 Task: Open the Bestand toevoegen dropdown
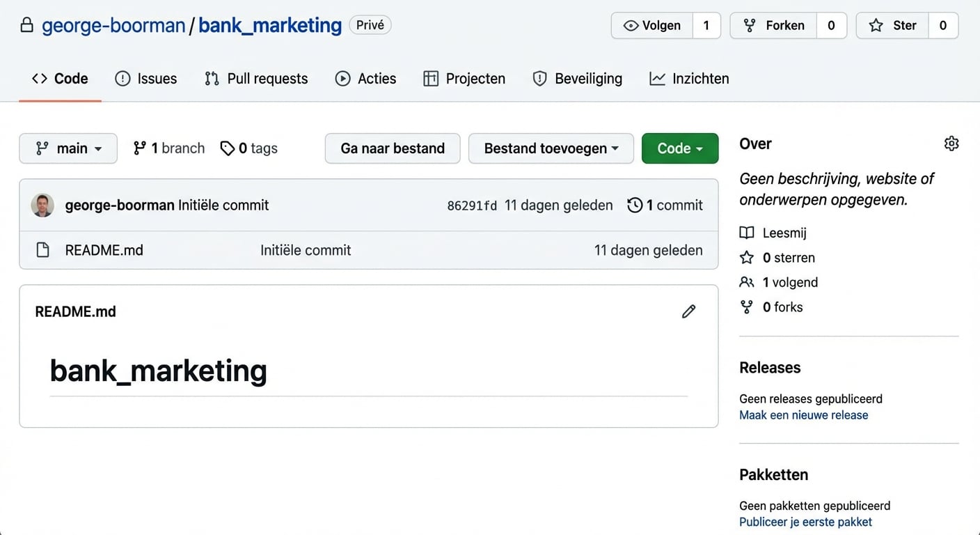click(x=551, y=148)
